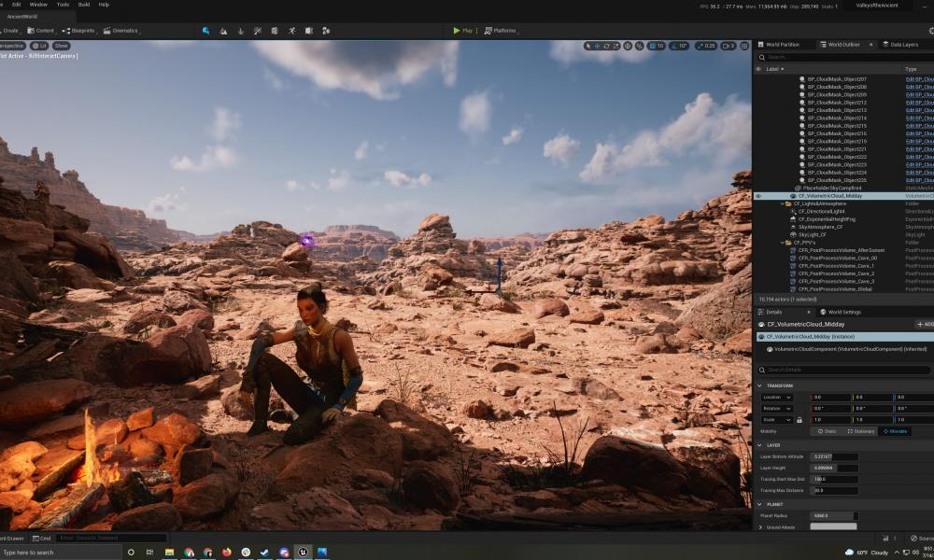The width and height of the screenshot is (934, 560).
Task: Open the Cinematics dropdown
Action: 121,31
